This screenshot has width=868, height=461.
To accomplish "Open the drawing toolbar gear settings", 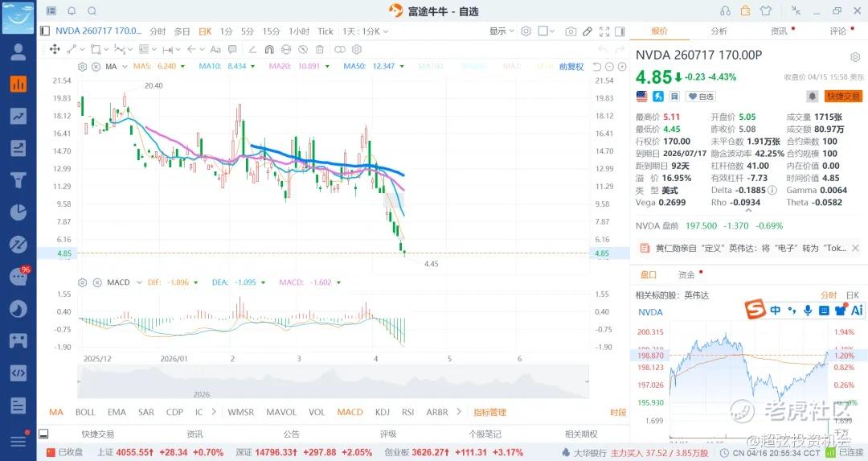I will click(x=357, y=49).
